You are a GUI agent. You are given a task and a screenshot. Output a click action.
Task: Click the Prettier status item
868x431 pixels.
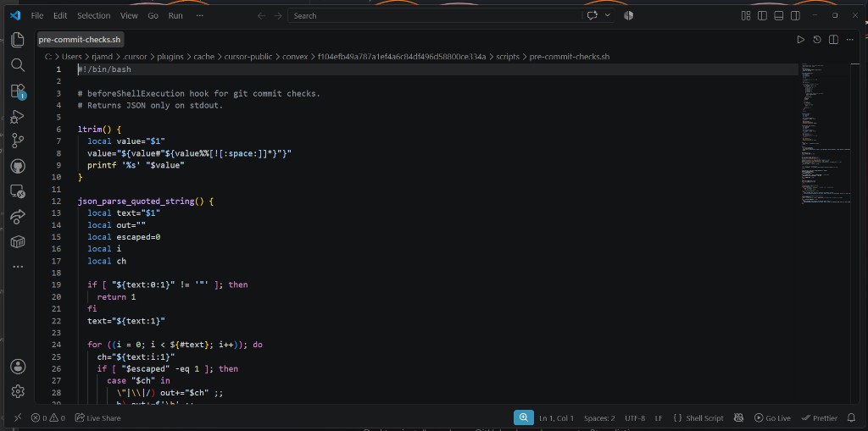pos(820,417)
